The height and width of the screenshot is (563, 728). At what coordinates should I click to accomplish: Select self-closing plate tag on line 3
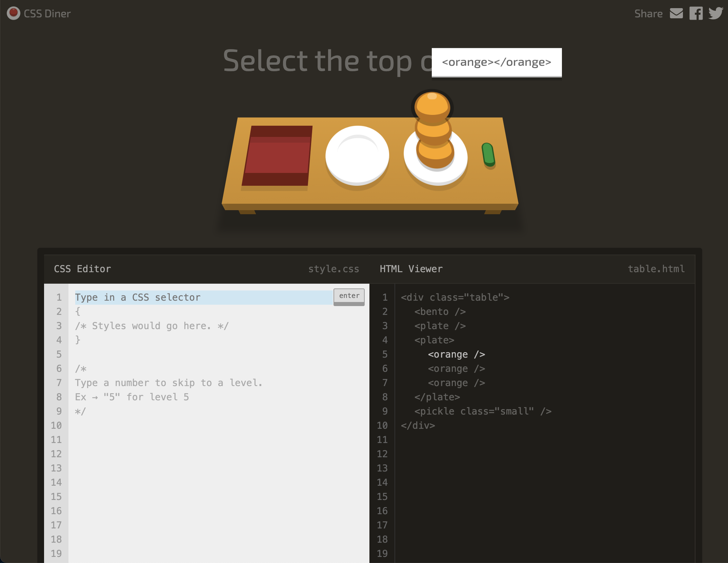[440, 326]
